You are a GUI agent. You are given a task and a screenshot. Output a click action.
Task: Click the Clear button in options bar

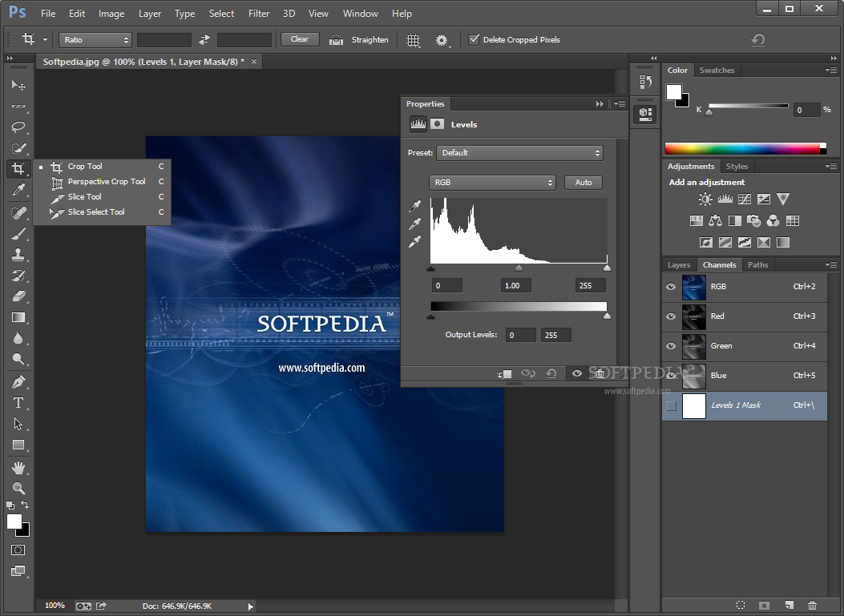pyautogui.click(x=300, y=39)
